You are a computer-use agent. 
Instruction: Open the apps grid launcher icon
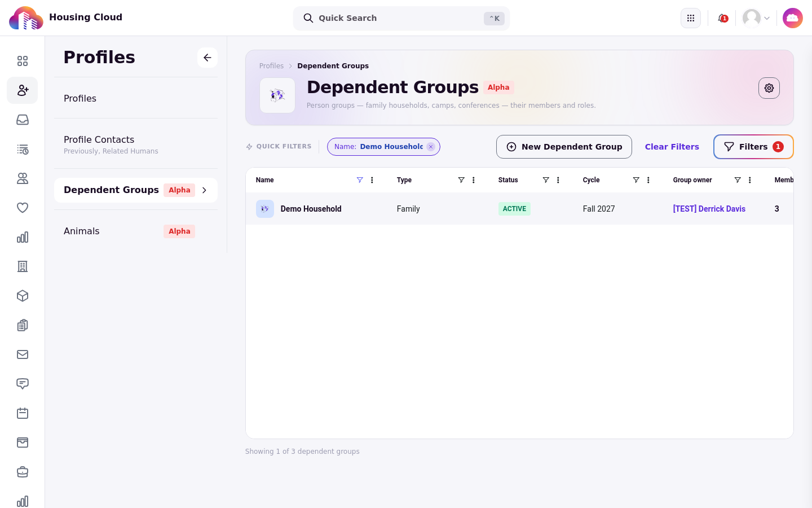point(691,18)
